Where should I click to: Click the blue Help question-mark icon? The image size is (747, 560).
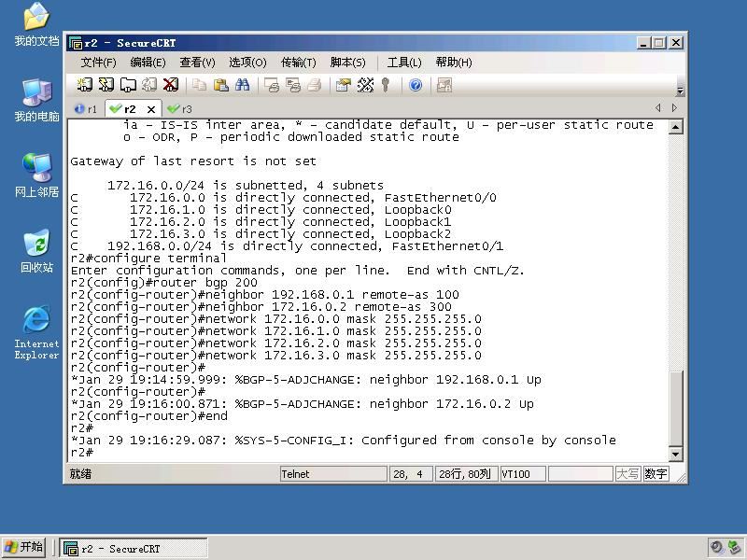tap(416, 85)
